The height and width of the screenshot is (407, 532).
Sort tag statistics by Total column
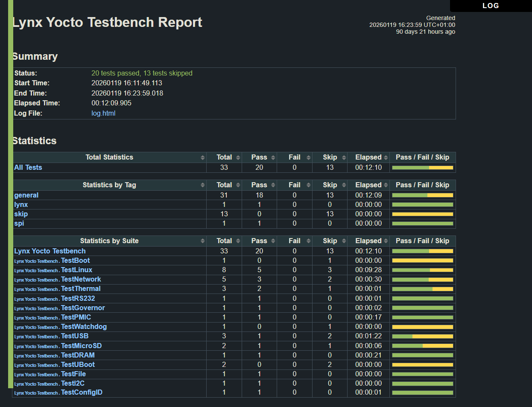click(x=238, y=185)
